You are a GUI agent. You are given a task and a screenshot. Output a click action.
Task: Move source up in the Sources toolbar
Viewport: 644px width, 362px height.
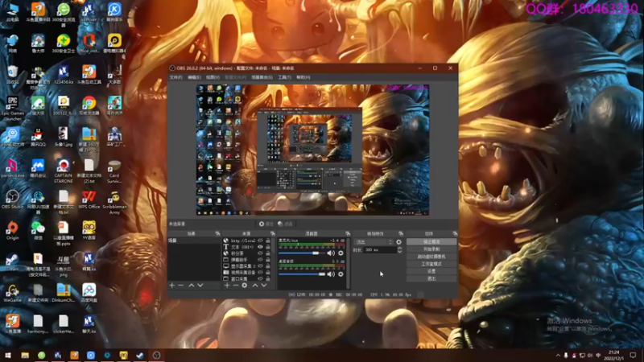pyautogui.click(x=255, y=286)
